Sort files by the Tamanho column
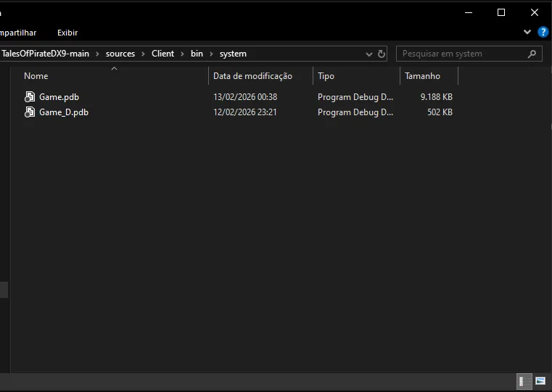 pos(422,76)
